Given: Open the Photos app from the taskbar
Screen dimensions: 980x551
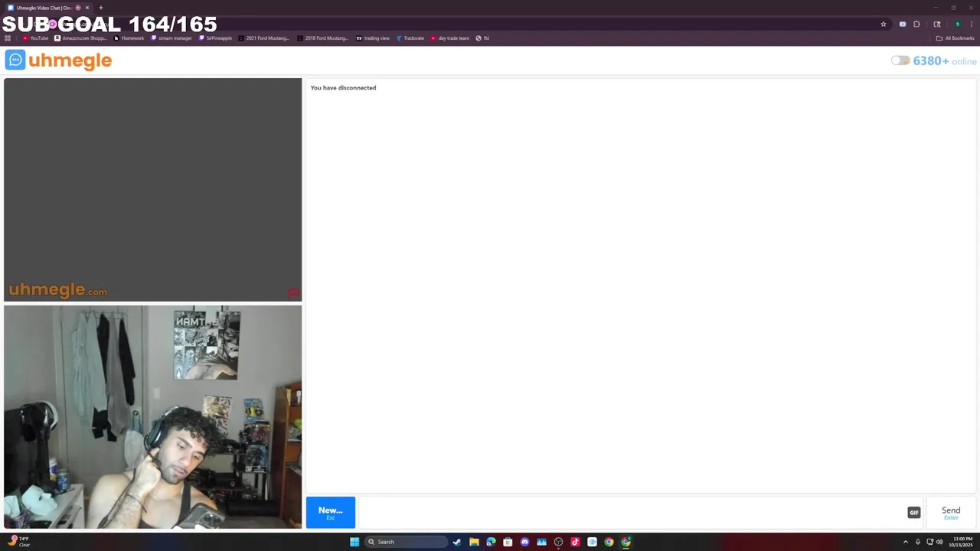Looking at the screenshot, I should [x=541, y=542].
